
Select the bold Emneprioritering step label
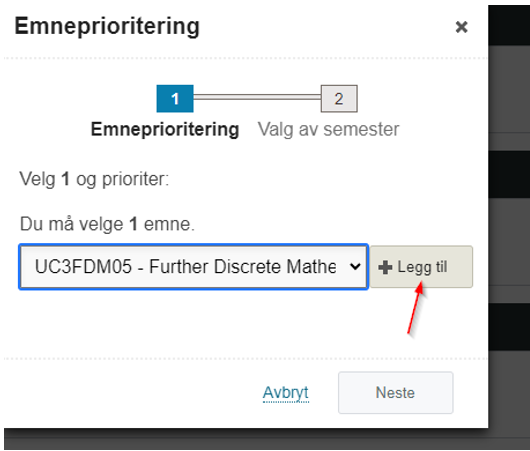click(165, 129)
